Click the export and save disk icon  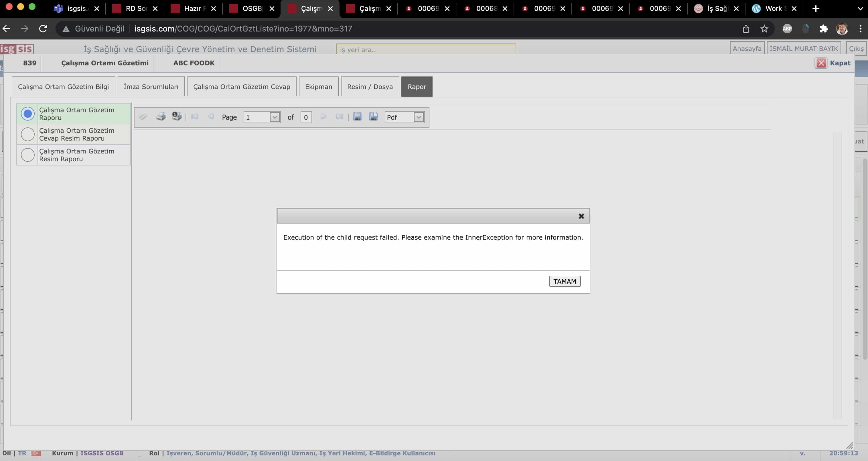click(357, 117)
